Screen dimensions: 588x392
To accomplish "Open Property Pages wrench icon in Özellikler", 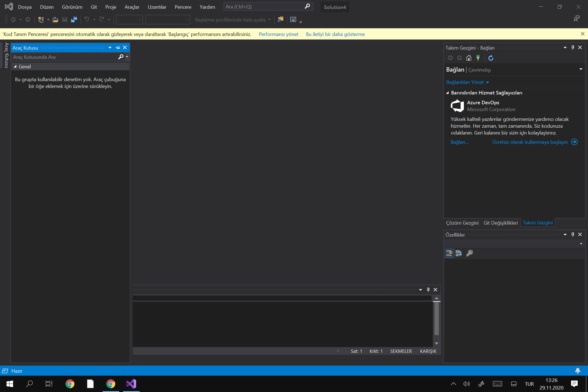I will pos(470,253).
